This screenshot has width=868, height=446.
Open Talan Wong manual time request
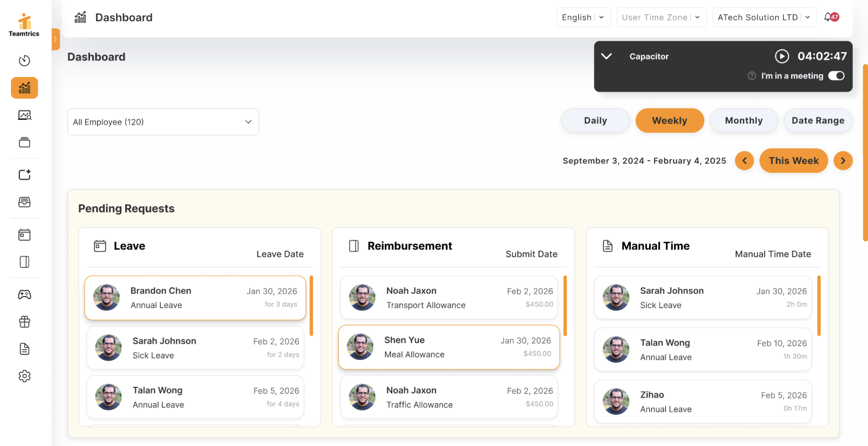(x=703, y=350)
